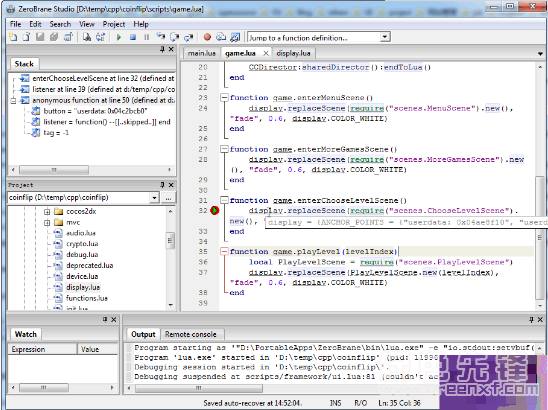Open the File menu
Viewport: 548px width, 410px height.
tap(15, 24)
